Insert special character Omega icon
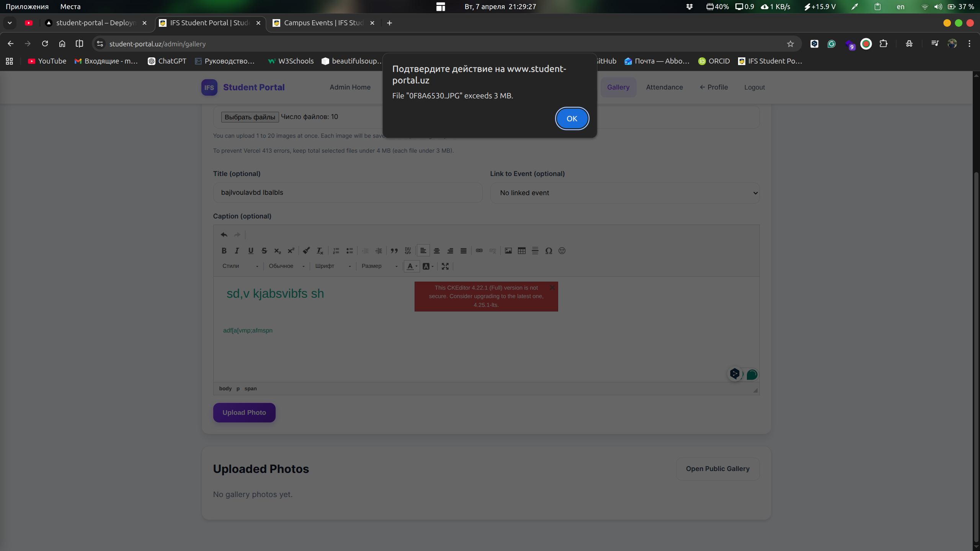 click(x=548, y=251)
